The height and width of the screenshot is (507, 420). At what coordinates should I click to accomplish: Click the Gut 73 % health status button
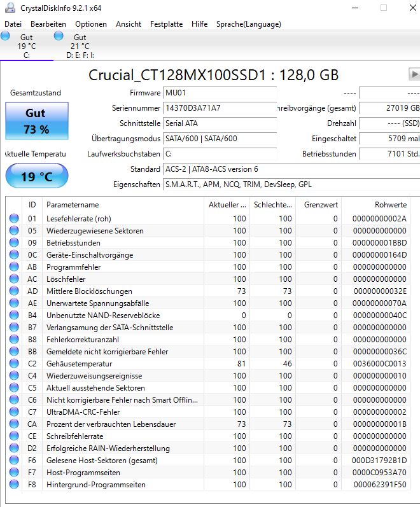[37, 121]
